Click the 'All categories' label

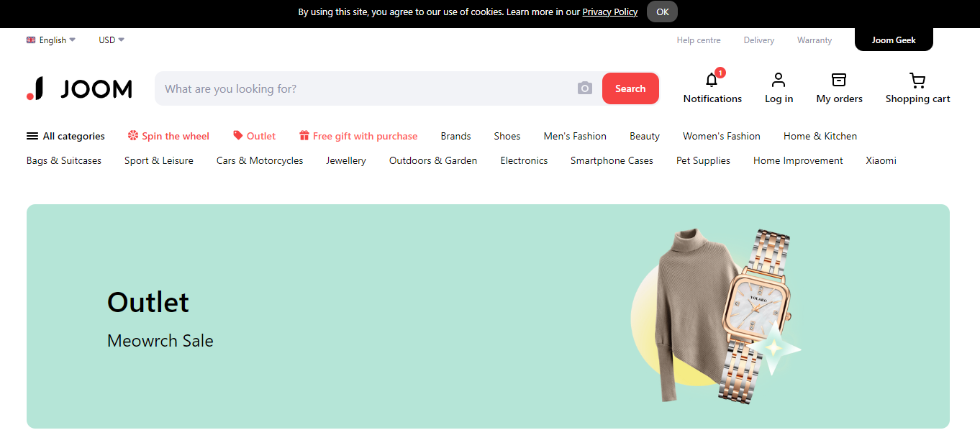click(73, 136)
